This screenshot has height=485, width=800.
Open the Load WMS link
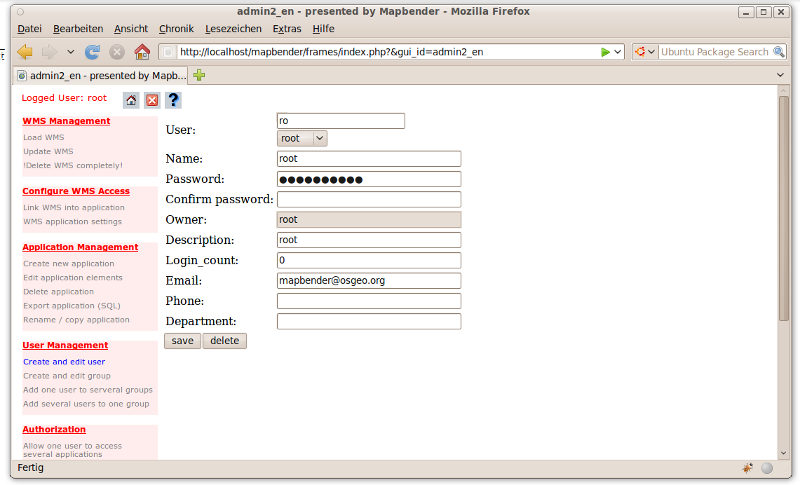tap(44, 137)
